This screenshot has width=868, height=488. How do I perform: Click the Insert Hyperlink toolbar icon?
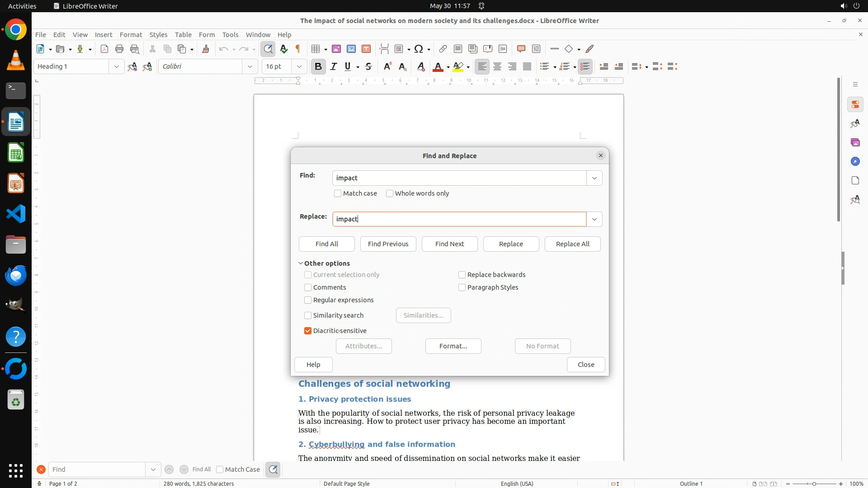(x=443, y=49)
